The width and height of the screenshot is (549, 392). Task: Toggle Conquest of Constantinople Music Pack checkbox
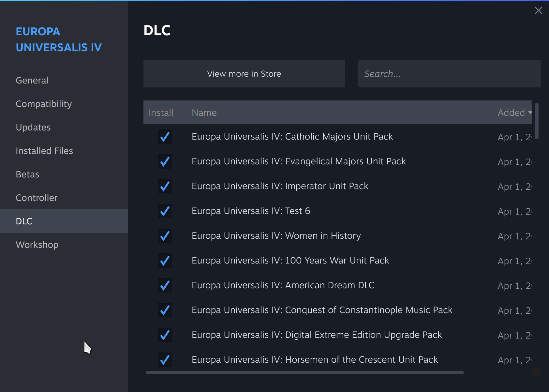[165, 310]
